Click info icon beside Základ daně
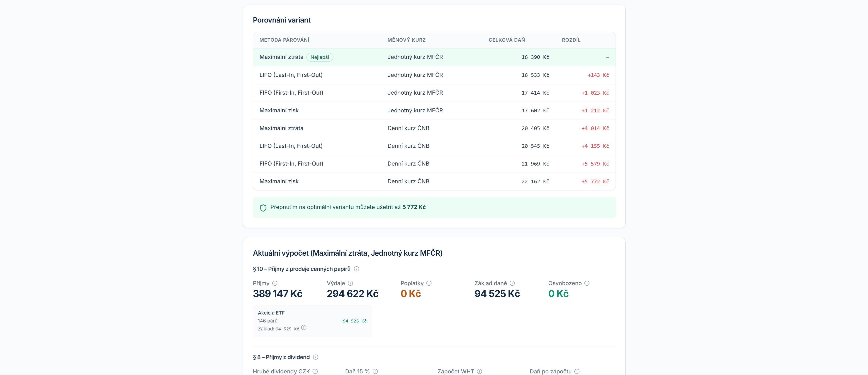Image resolution: width=868 pixels, height=375 pixels. click(512, 283)
